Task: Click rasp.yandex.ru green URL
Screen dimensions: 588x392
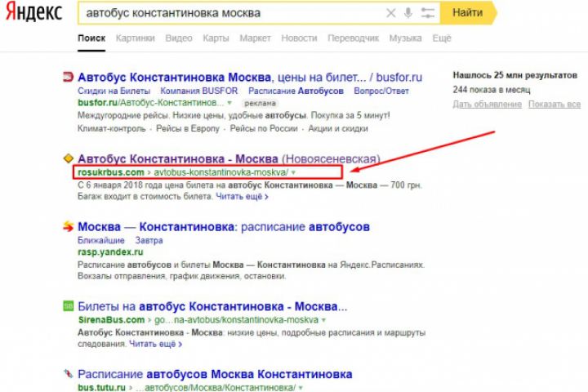Action: point(110,252)
